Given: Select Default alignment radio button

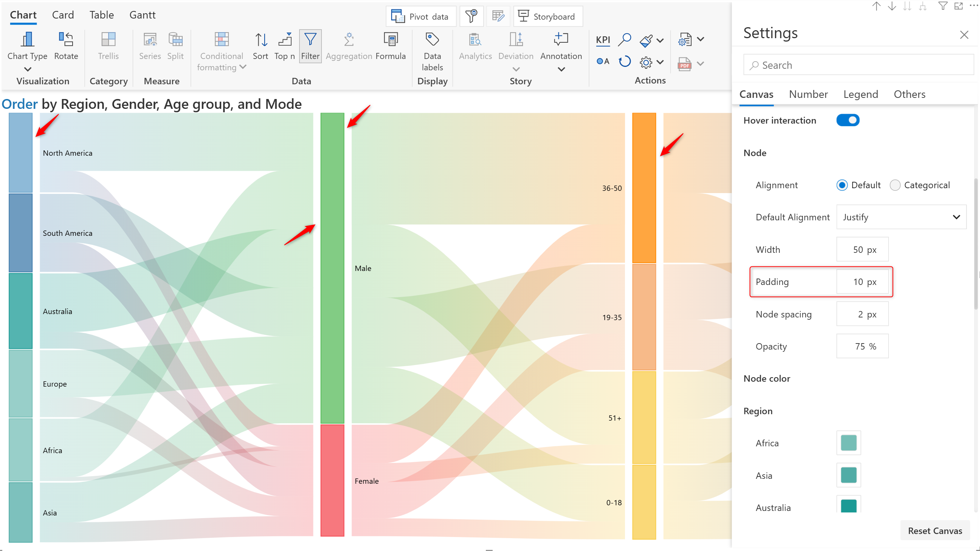Looking at the screenshot, I should coord(842,185).
